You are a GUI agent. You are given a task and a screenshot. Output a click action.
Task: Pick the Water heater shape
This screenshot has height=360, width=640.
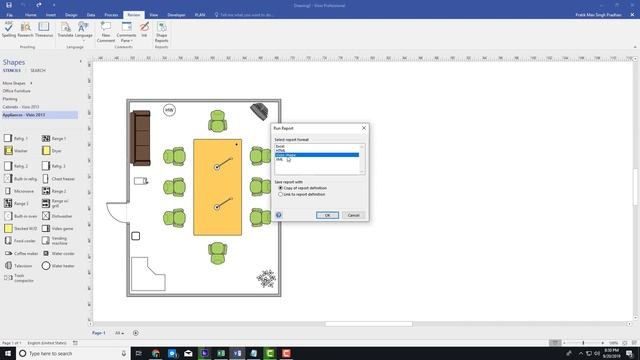pos(58,266)
